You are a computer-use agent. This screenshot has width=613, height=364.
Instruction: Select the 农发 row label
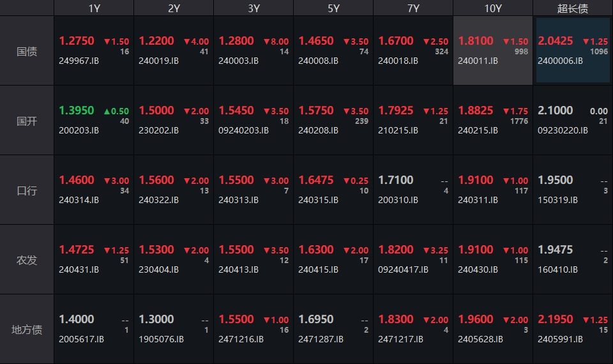pos(27,260)
